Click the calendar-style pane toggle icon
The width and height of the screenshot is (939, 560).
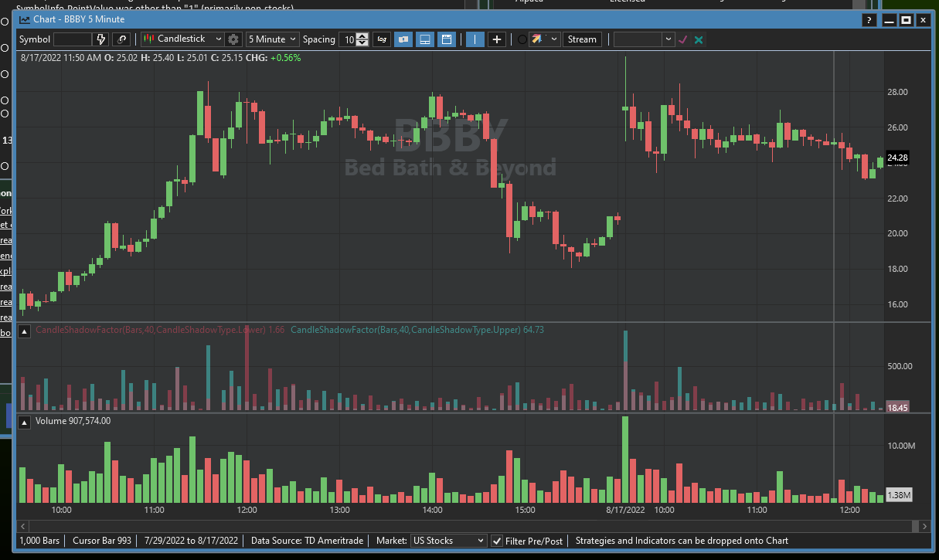click(446, 39)
